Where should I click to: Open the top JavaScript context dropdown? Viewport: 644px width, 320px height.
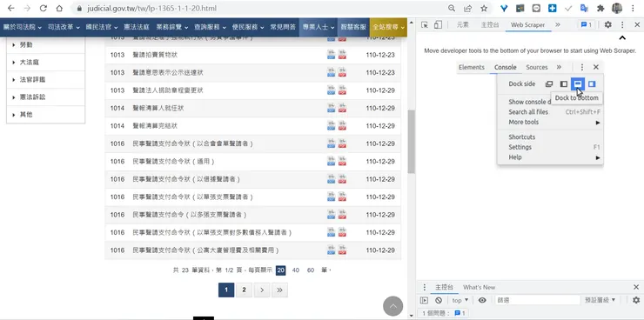pos(460,300)
